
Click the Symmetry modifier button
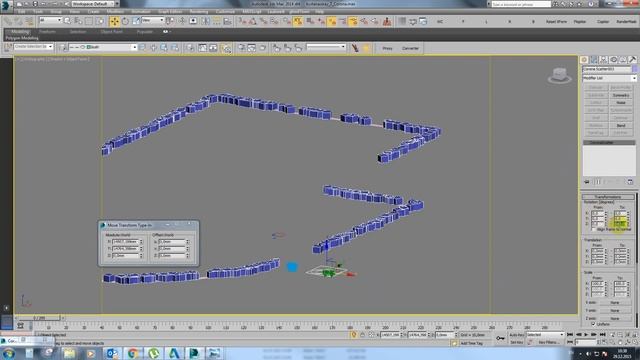pyautogui.click(x=620, y=95)
